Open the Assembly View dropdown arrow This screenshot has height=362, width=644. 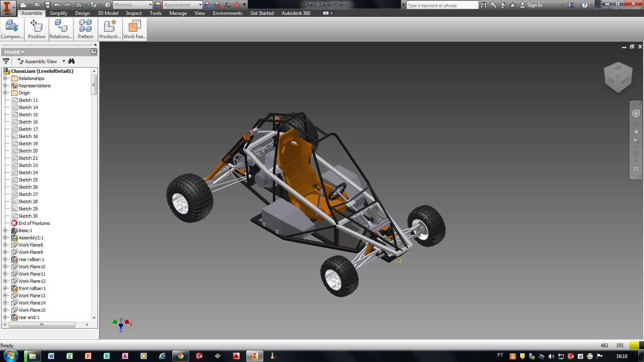(64, 61)
